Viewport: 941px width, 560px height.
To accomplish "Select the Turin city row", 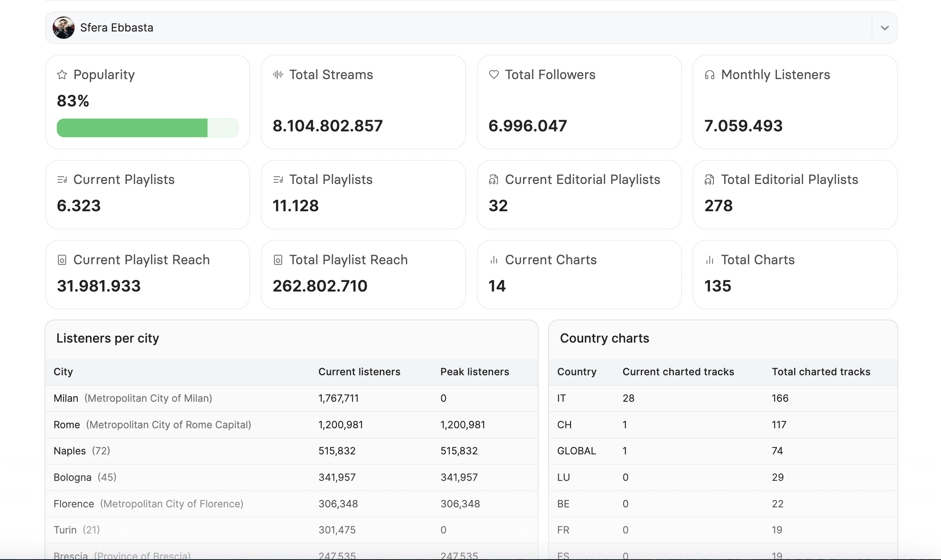I will (x=291, y=530).
